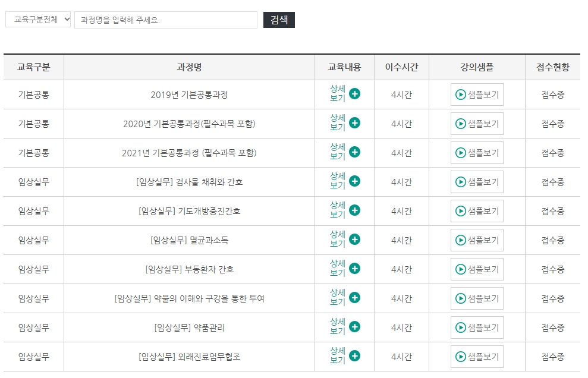This screenshot has width=588, height=378.
Task: Click the 이수시간 column header
Action: pyautogui.click(x=402, y=67)
